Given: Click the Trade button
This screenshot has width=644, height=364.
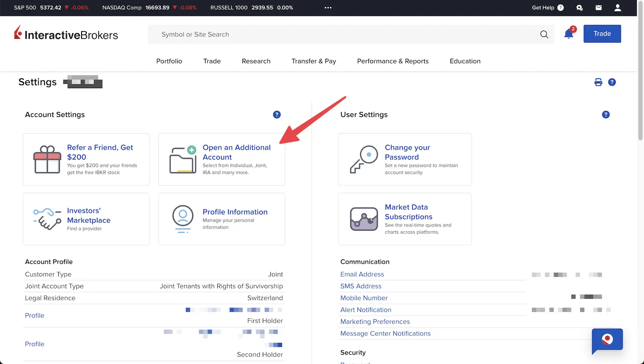Looking at the screenshot, I should coord(602,34).
